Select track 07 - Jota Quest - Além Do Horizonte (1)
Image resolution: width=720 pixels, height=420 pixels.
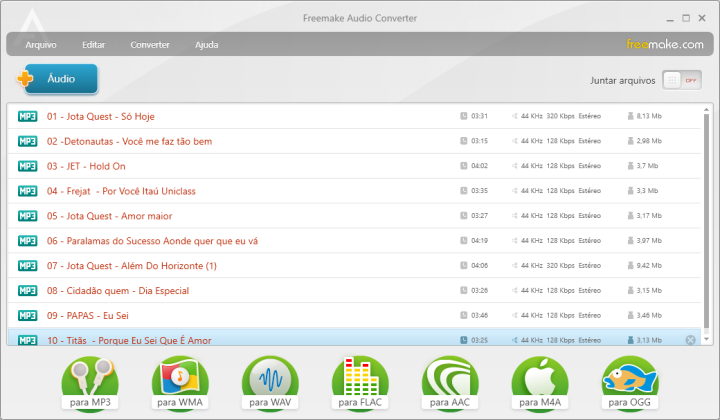[x=354, y=266]
